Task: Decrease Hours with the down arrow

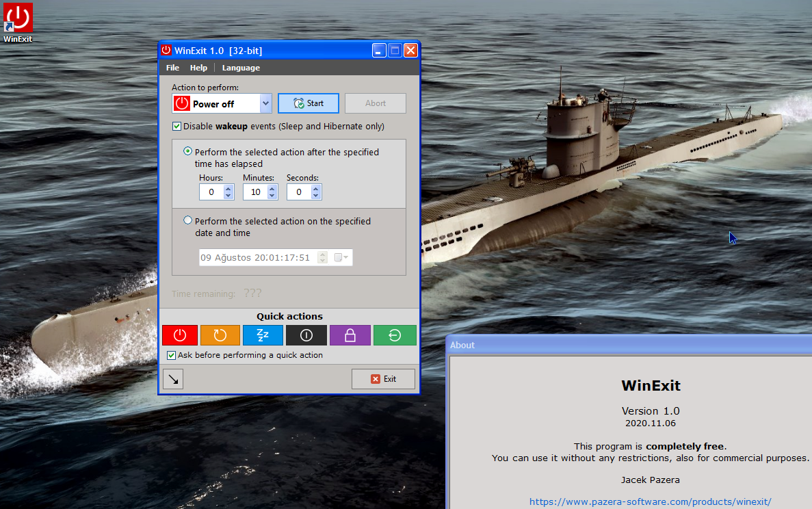Action: pyautogui.click(x=228, y=196)
